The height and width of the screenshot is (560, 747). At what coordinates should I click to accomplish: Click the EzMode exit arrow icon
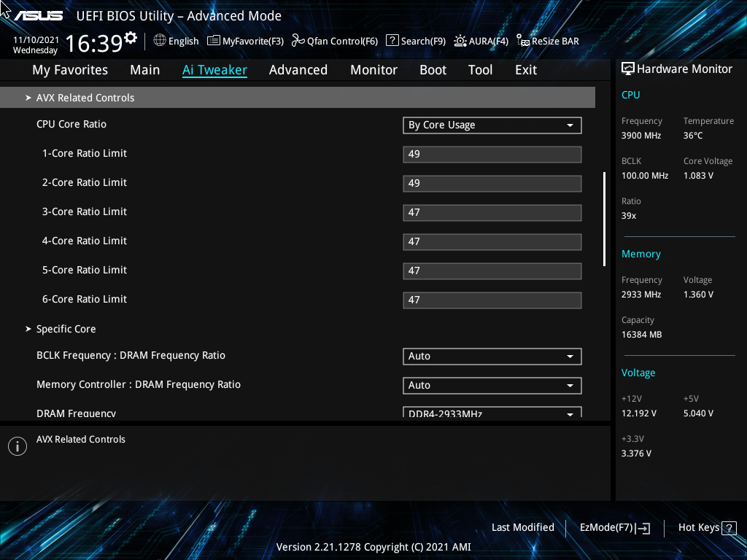tap(643, 528)
